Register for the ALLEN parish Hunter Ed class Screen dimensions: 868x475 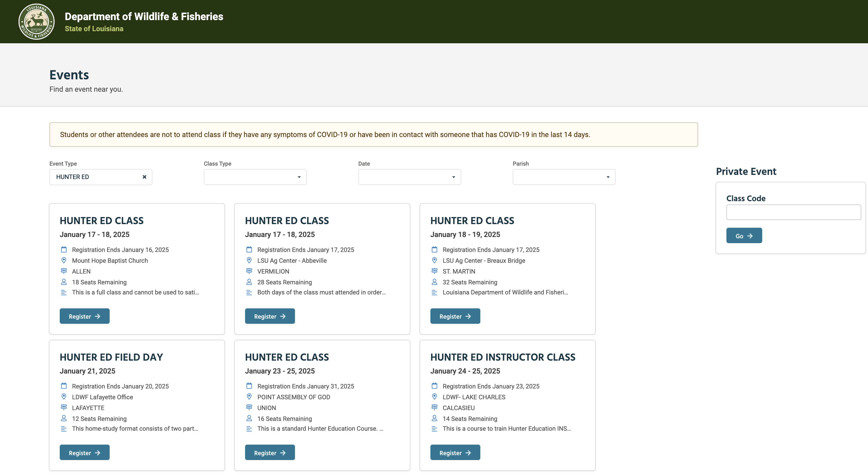85,316
